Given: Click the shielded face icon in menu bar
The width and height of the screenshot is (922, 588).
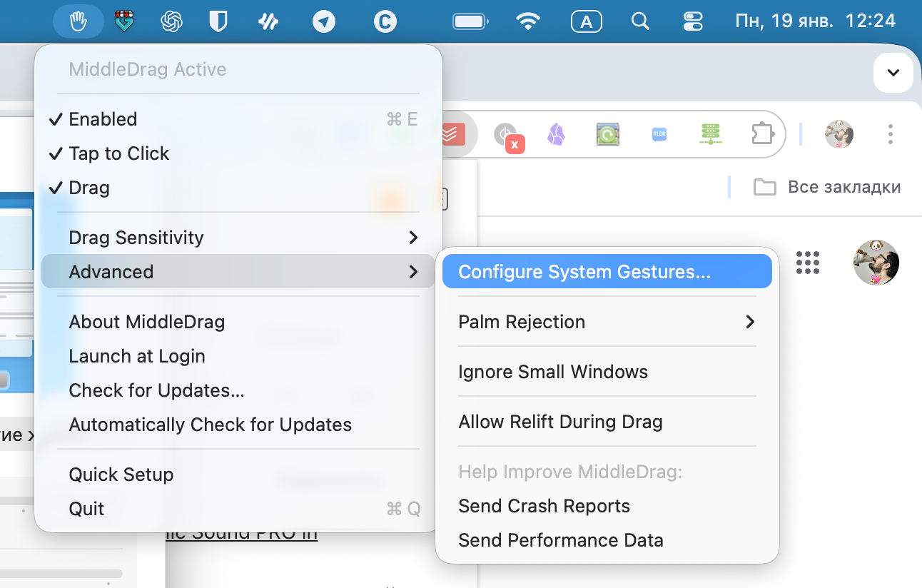Looking at the screenshot, I should [125, 21].
